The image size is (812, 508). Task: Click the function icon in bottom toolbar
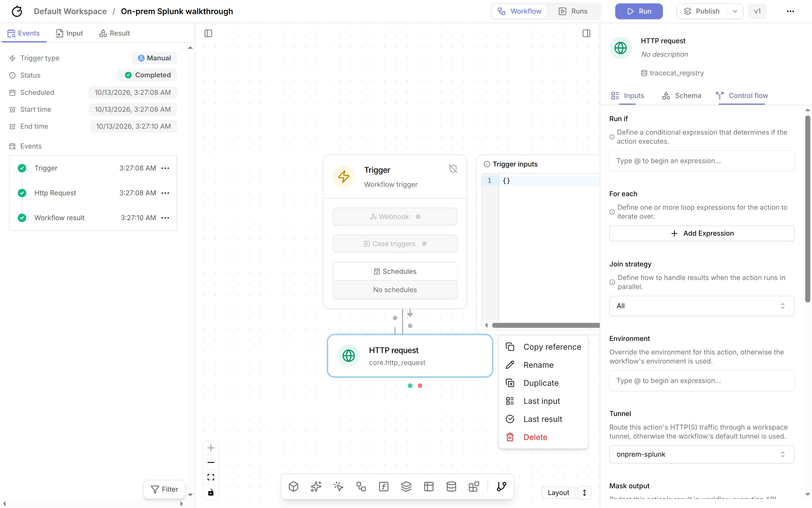coord(383,487)
